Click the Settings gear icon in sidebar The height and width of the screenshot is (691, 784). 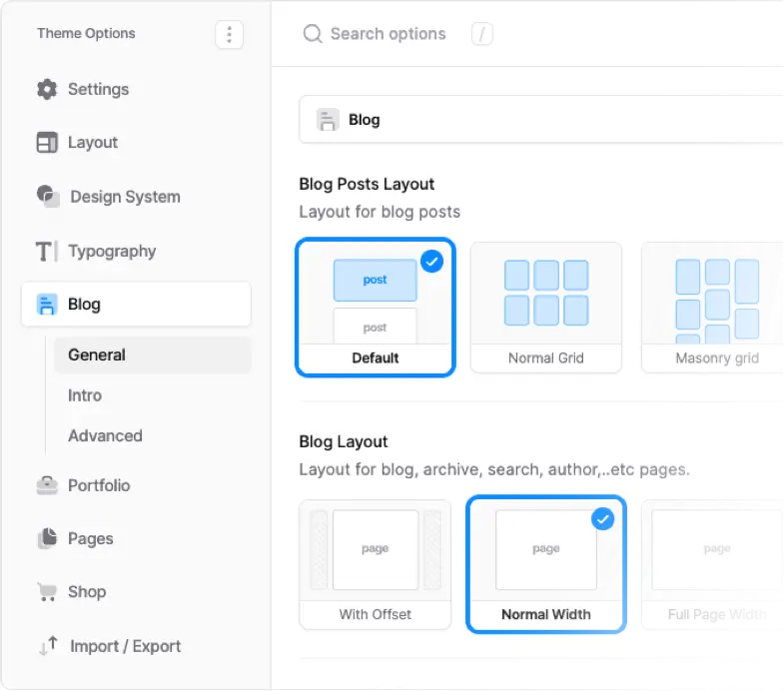point(47,89)
